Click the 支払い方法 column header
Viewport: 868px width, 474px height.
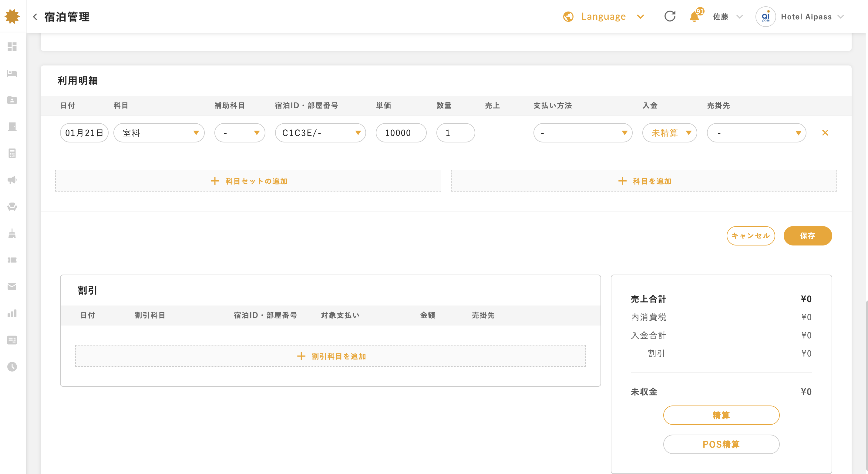(553, 105)
